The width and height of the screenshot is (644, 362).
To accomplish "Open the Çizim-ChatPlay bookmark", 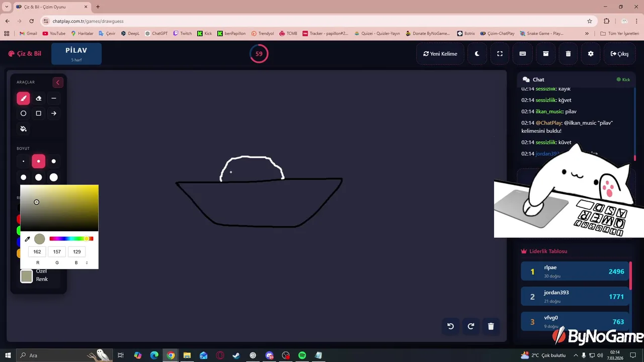I will (x=497, y=34).
